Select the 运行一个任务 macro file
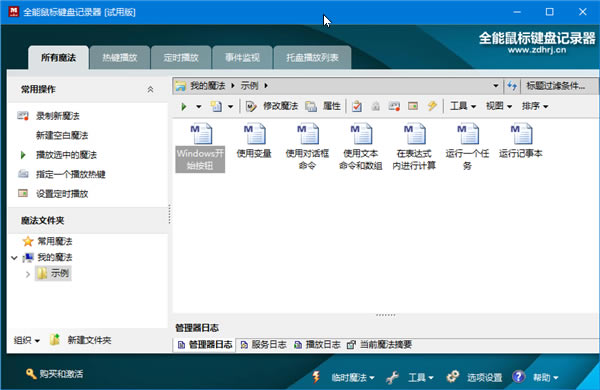Image resolution: width=600 pixels, height=390 pixels. 468,147
